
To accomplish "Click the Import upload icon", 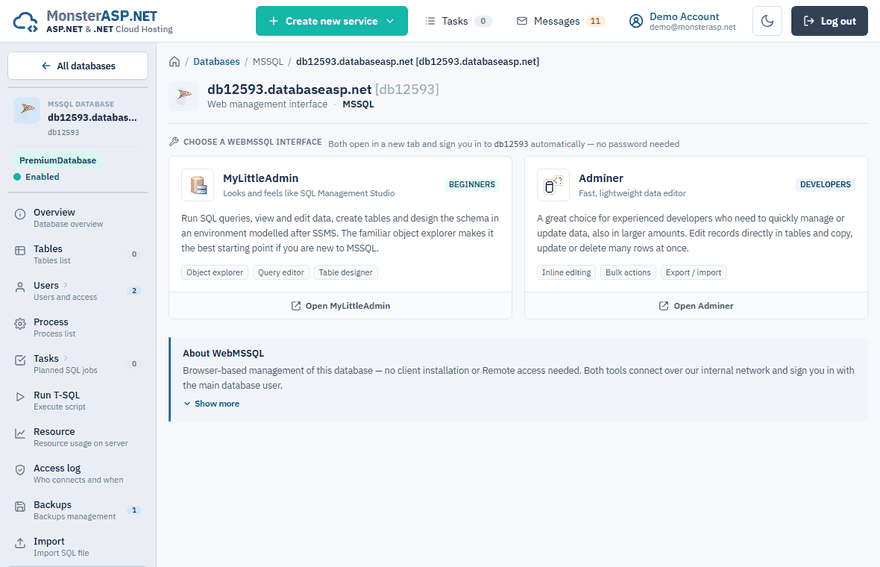I will [20, 543].
